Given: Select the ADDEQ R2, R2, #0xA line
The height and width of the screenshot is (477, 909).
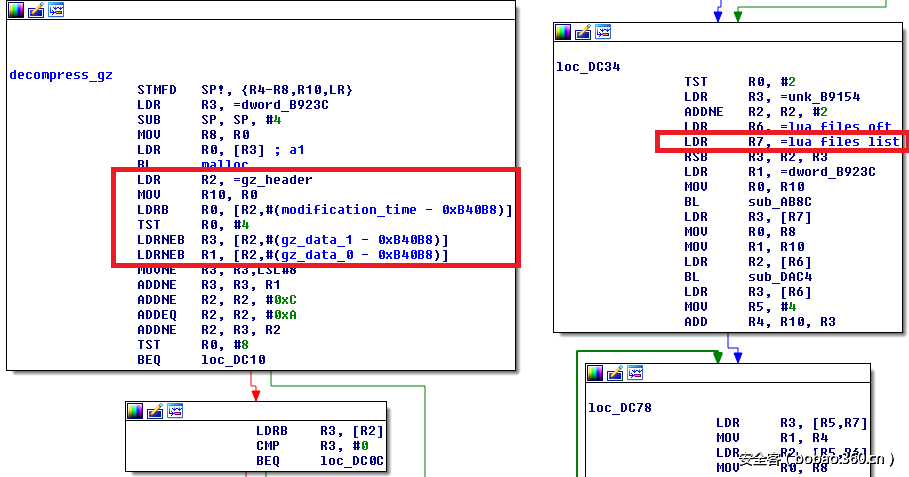Looking at the screenshot, I should 217,315.
